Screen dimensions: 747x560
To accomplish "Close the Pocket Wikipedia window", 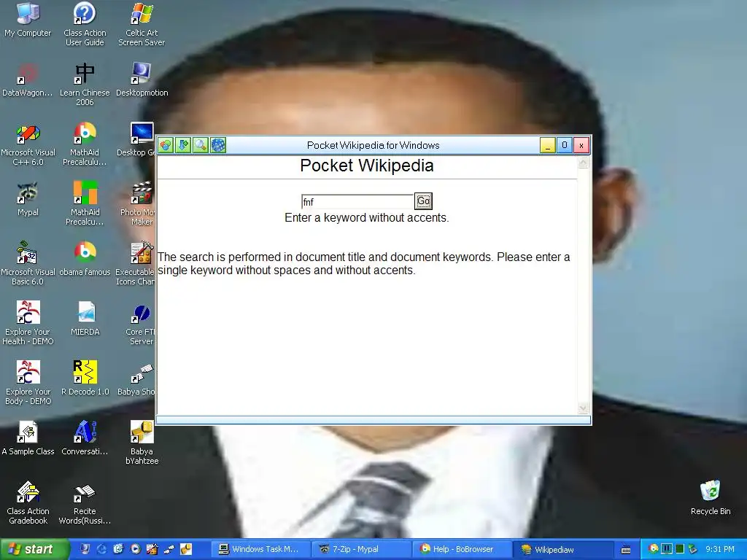I will click(x=581, y=145).
